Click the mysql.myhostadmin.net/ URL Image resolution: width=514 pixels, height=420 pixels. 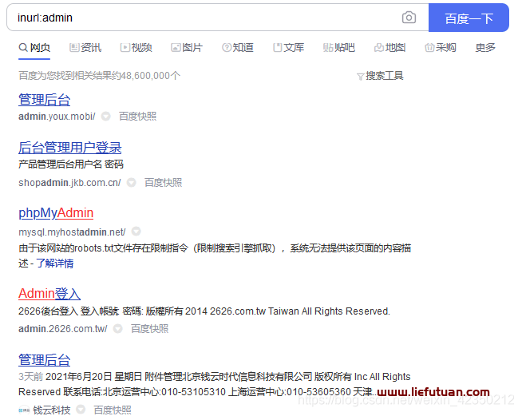[72, 232]
